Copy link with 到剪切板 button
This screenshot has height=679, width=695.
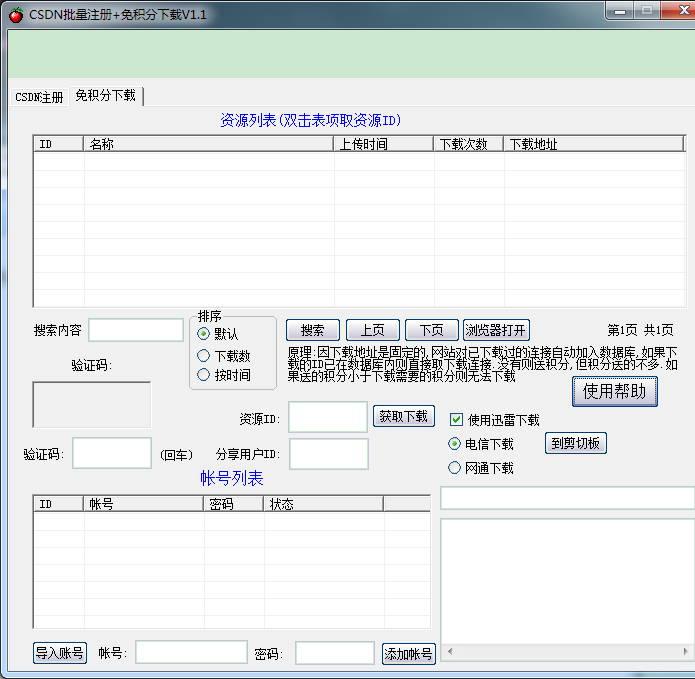[x=575, y=443]
